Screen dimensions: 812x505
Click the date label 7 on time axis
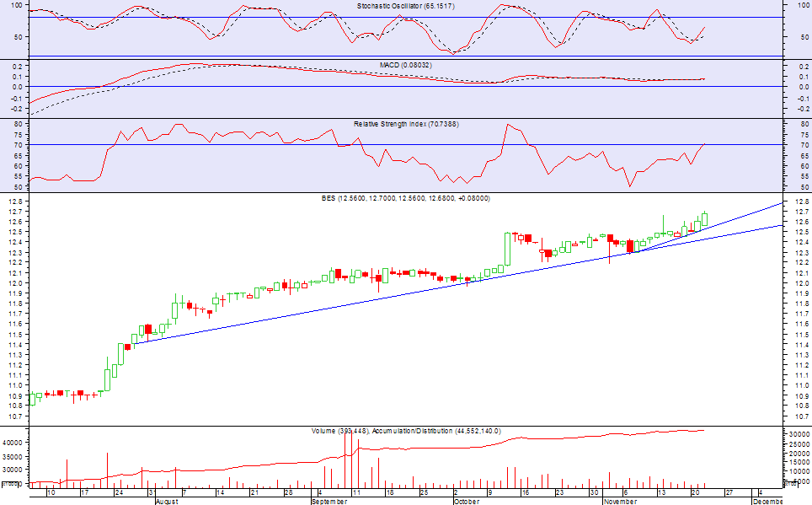[x=184, y=492]
